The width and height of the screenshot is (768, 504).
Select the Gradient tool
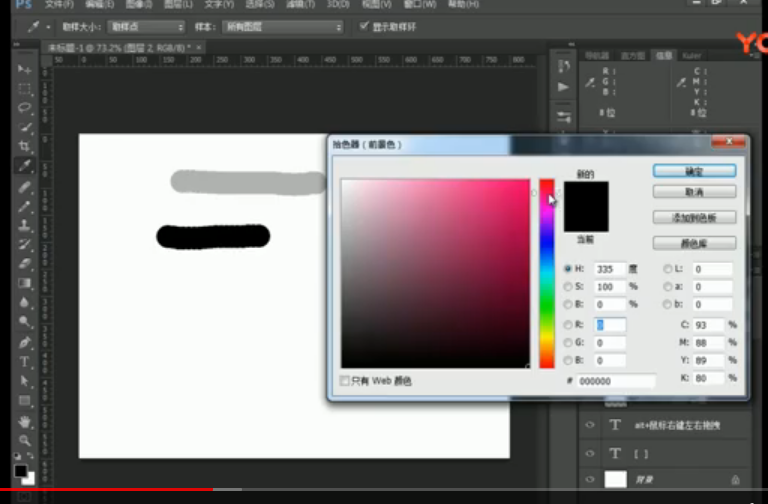(x=24, y=283)
